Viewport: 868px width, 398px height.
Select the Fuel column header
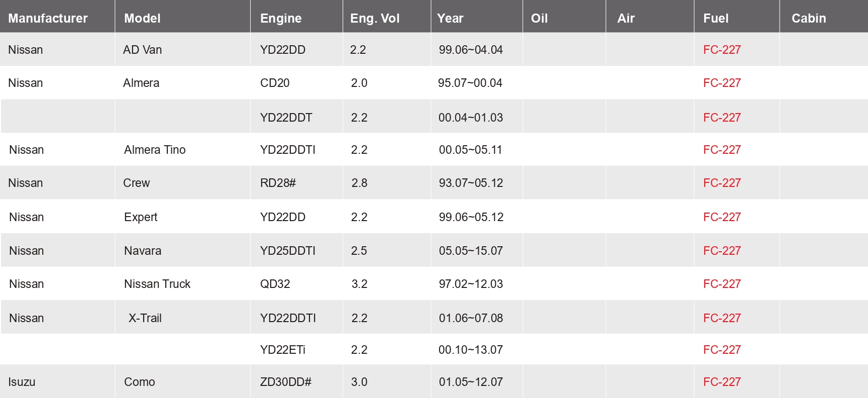(716, 18)
